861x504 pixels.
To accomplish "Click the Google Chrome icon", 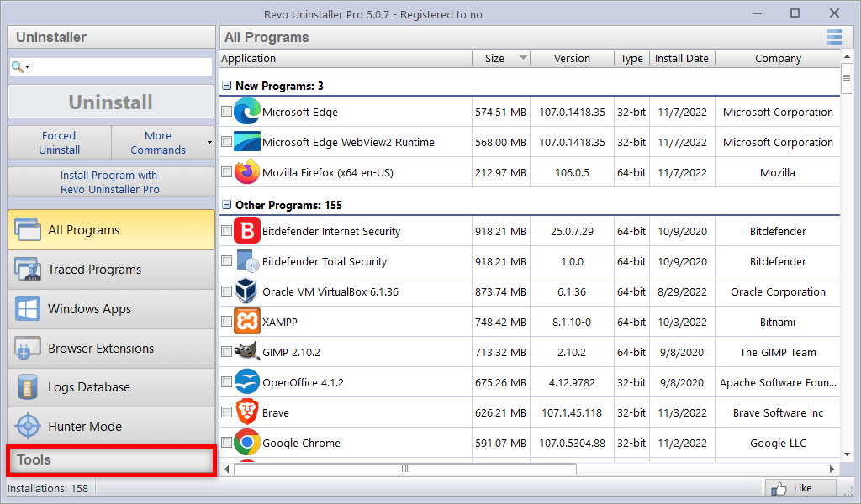I will 247,442.
